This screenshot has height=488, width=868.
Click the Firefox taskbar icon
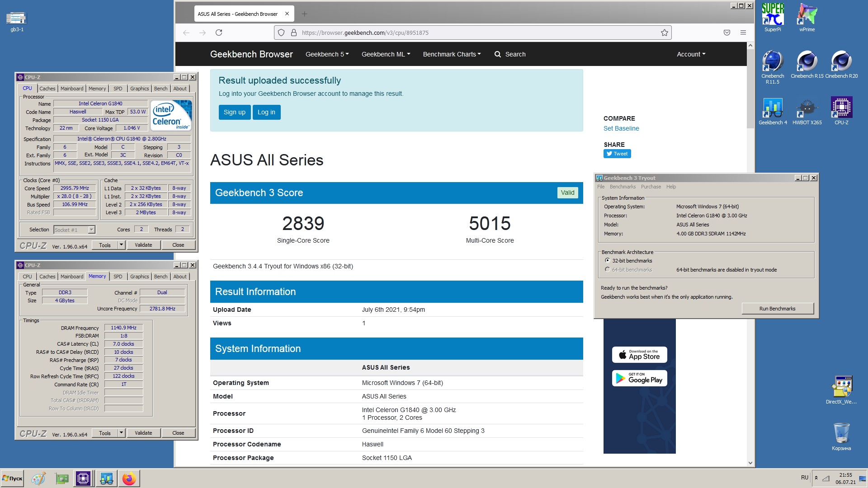click(129, 479)
